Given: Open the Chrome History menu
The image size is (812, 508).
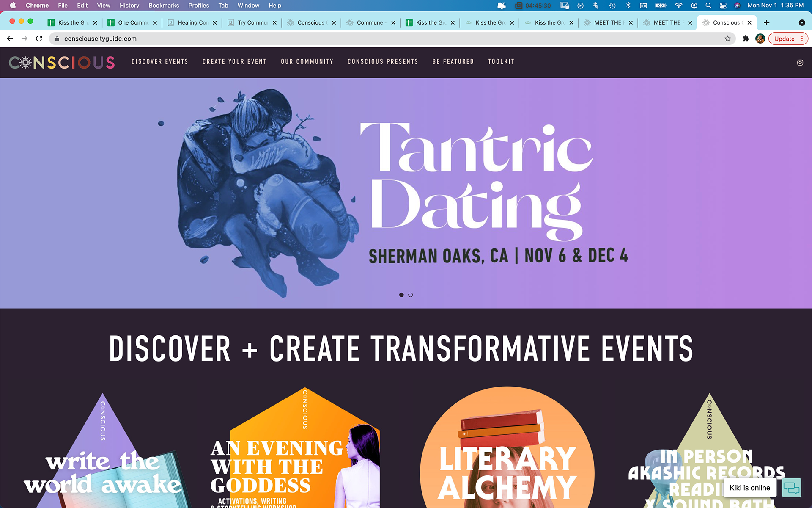Looking at the screenshot, I should (129, 6).
